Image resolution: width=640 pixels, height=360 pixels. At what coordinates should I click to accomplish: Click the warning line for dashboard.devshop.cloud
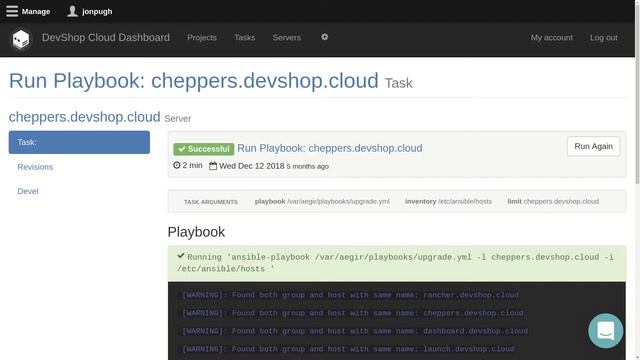355,331
